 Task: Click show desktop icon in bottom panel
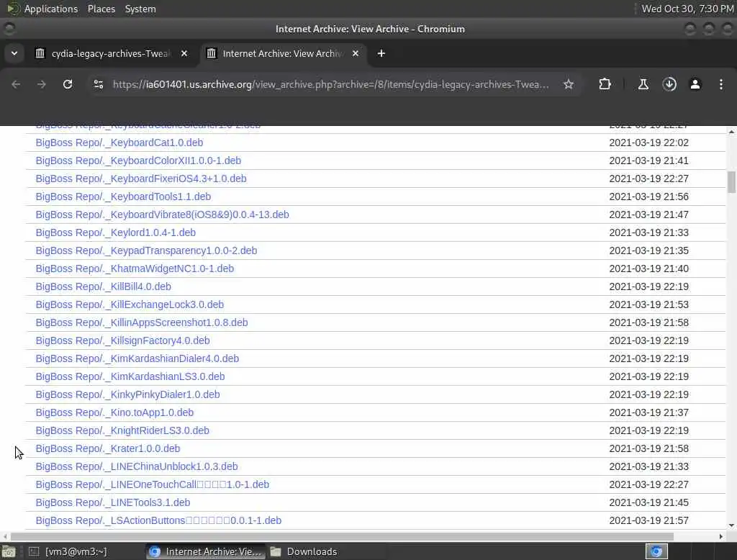pos(9,551)
